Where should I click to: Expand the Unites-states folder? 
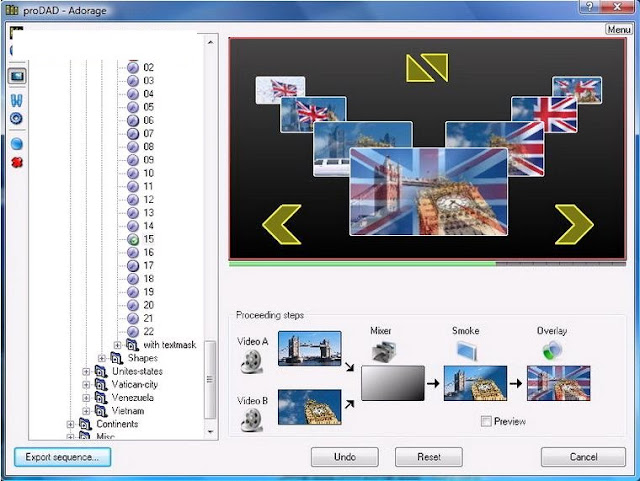tap(86, 372)
